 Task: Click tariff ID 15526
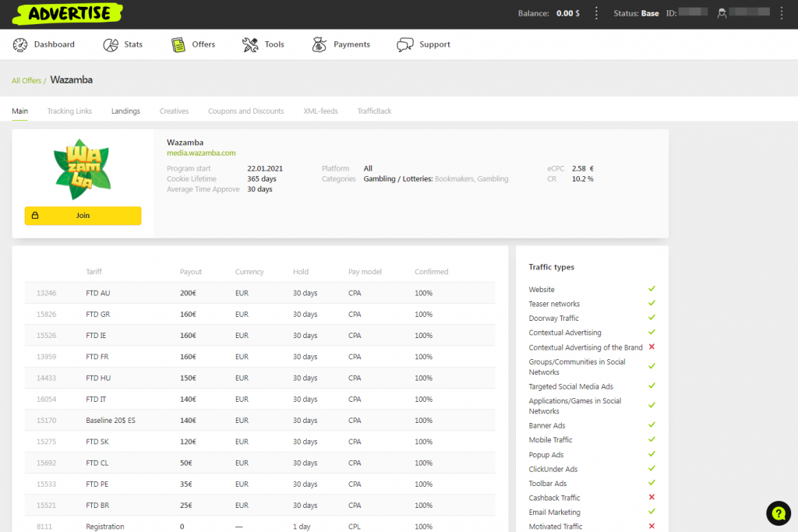point(46,336)
